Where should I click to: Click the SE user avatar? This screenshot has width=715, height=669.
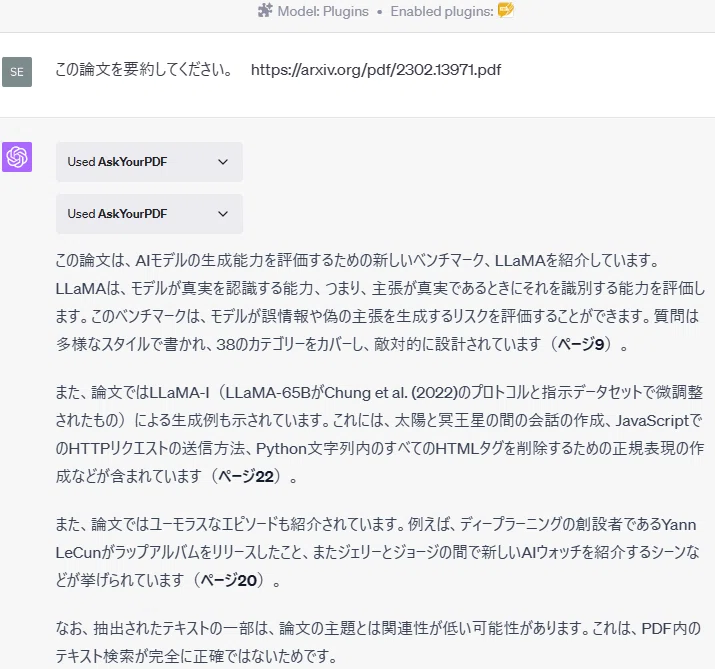coord(17,72)
